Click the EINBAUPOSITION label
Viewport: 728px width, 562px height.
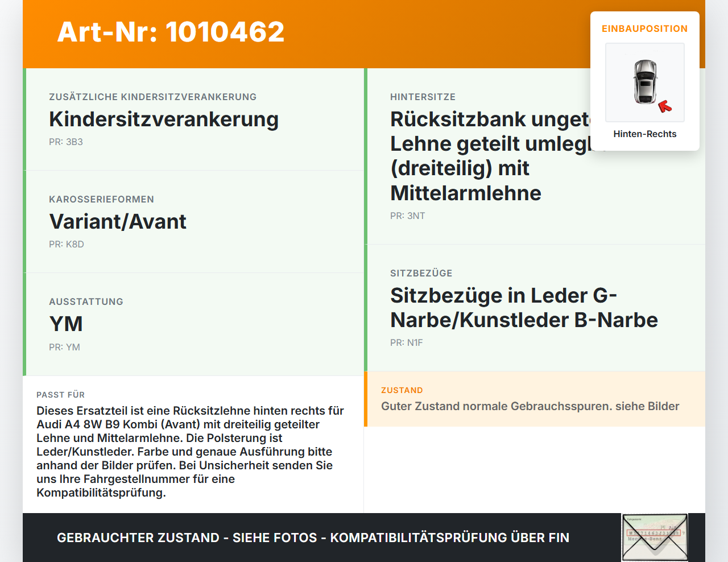[645, 28]
